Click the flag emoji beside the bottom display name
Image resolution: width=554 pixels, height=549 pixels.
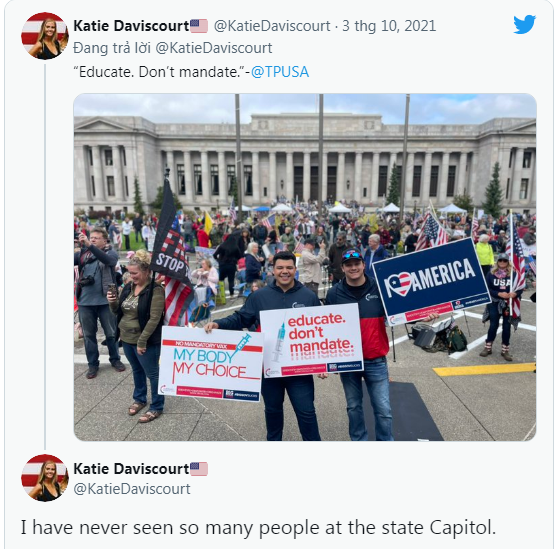pos(199,469)
